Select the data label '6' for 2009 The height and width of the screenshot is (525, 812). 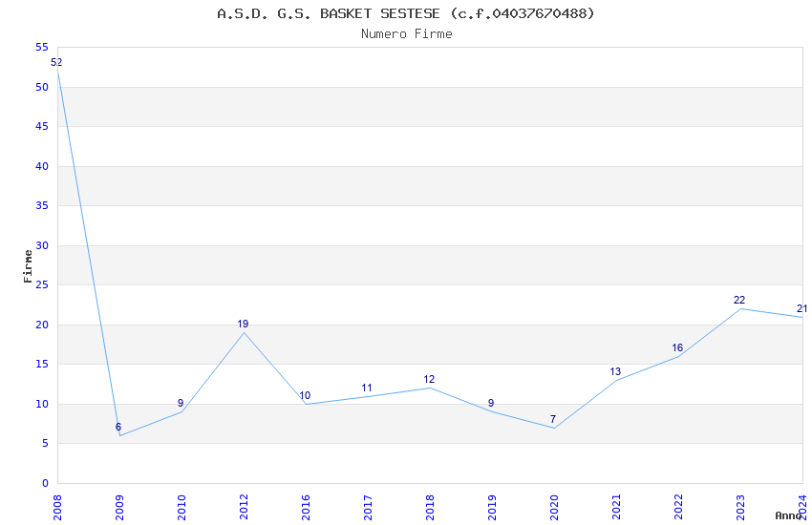(118, 428)
